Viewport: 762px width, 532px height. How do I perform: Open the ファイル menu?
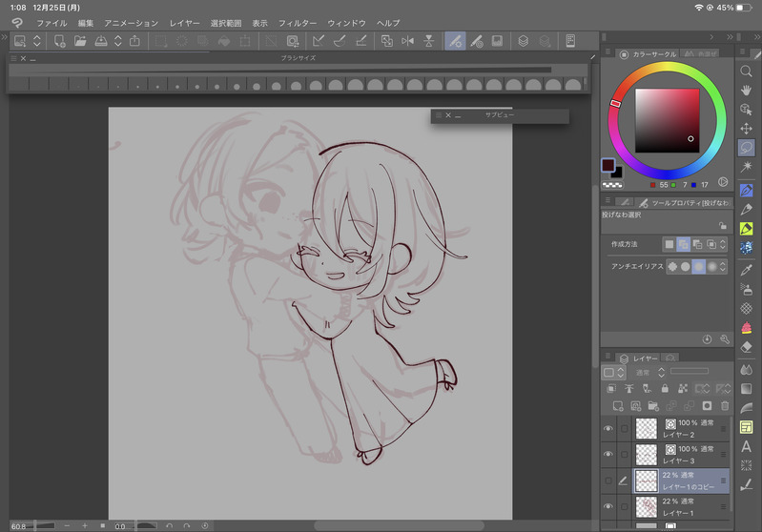51,23
